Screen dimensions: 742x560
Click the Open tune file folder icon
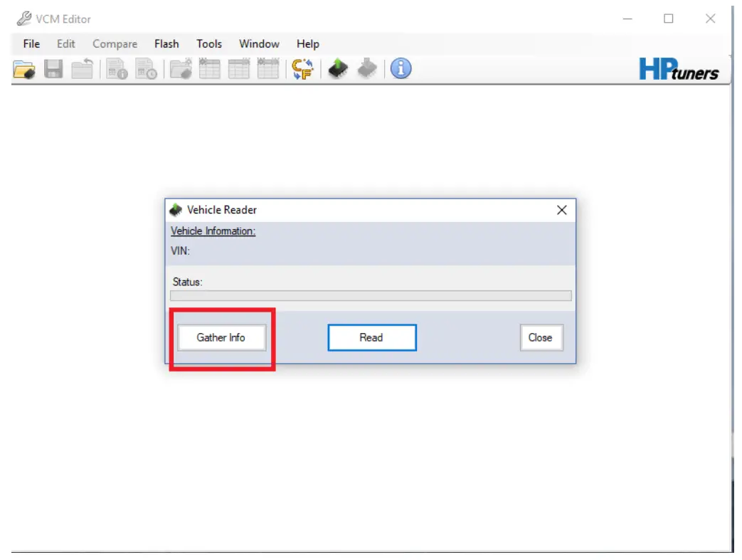click(24, 70)
